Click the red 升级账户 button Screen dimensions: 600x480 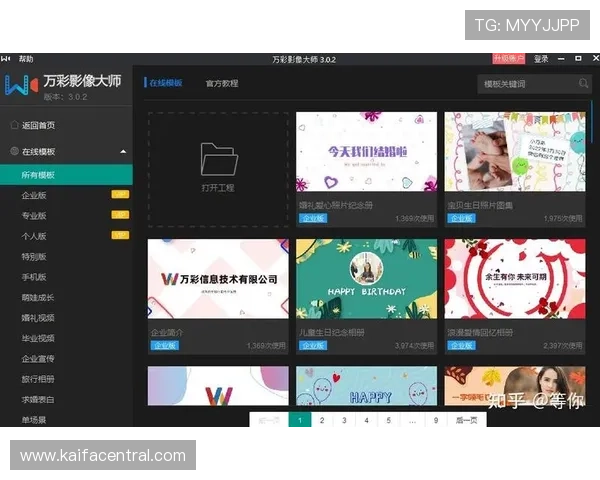(508, 59)
